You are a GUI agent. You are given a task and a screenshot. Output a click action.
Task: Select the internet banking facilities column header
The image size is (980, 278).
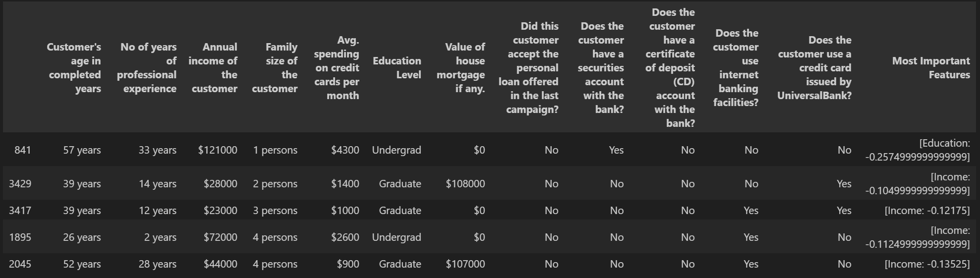pos(736,68)
